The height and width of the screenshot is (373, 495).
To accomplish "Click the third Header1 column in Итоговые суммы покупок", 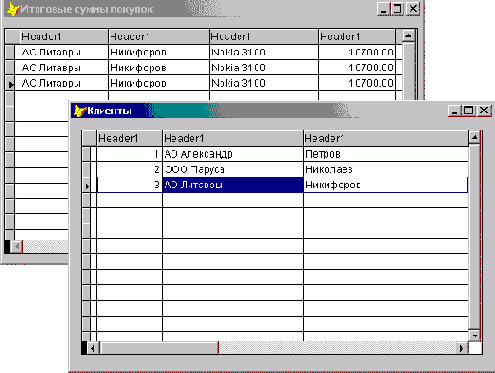I will (264, 37).
